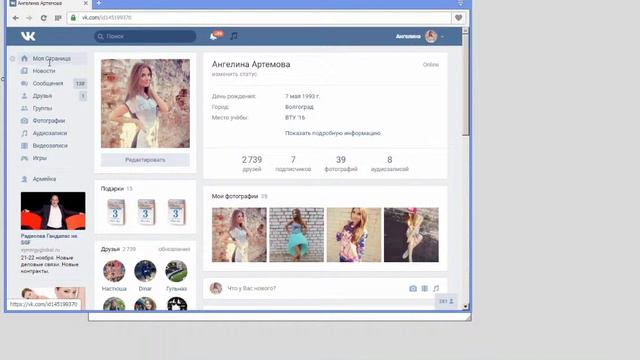Click the 2 739 друзей counter
This screenshot has height=360, width=640.
coord(252,163)
